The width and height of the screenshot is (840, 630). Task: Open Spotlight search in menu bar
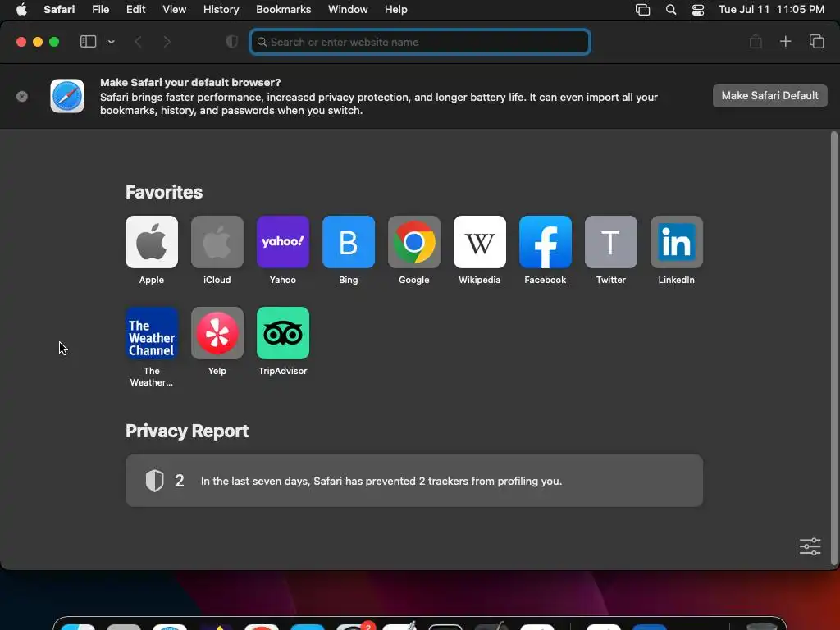[x=671, y=10]
